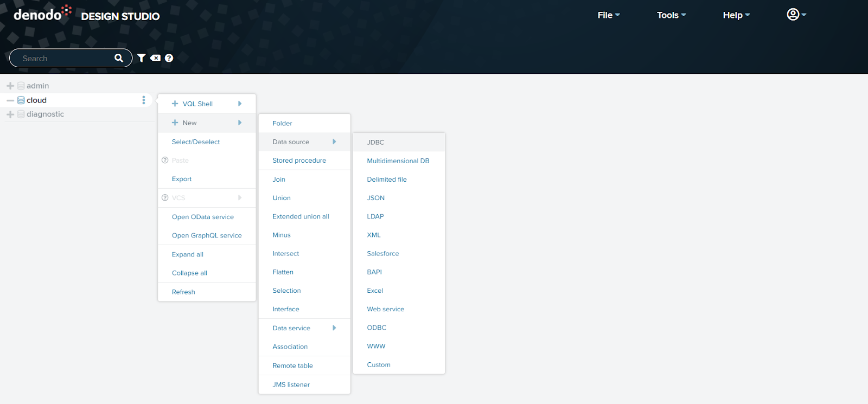Select LDAP data source
Screen dimensions: 868x404
click(x=399, y=216)
